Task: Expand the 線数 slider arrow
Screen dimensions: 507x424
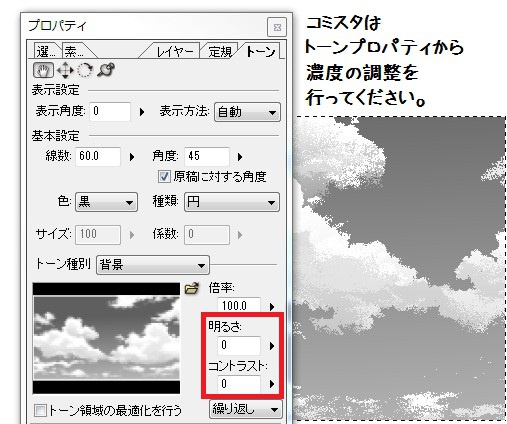Action: pos(132,157)
